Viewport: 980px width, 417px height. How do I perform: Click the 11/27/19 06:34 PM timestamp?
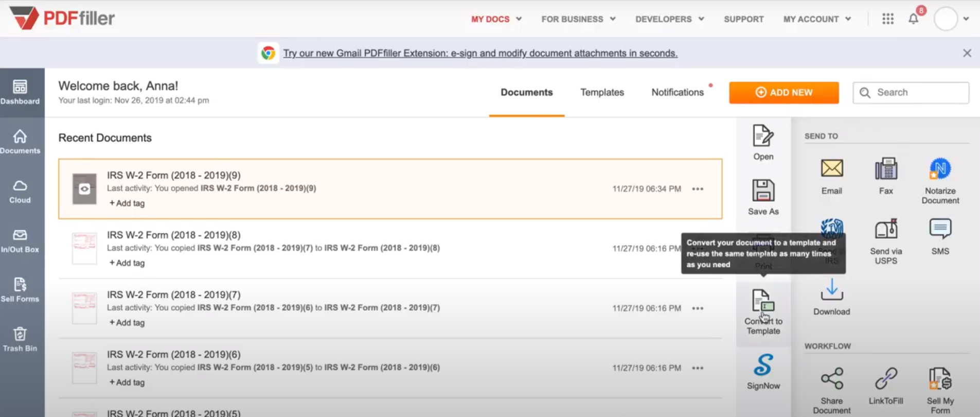pos(646,189)
